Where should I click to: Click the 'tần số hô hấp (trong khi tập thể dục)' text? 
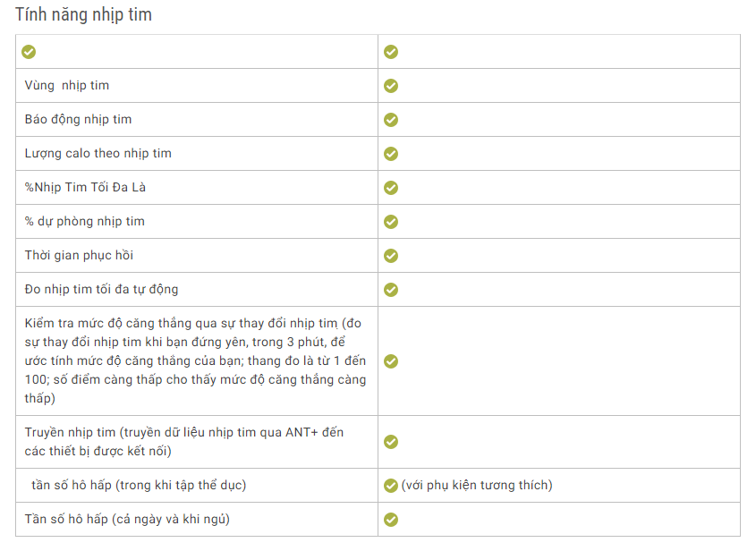[139, 485]
